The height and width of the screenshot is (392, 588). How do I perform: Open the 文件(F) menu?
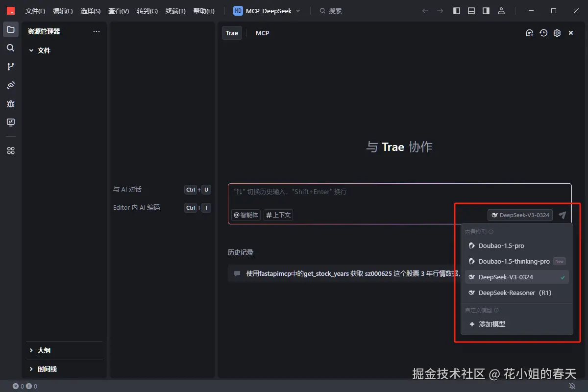pos(35,11)
